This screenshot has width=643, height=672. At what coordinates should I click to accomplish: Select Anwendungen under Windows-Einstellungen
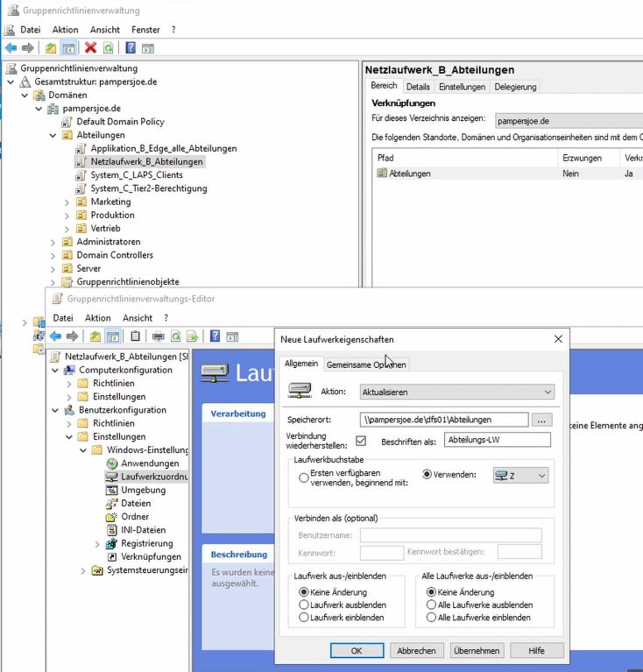(x=150, y=463)
